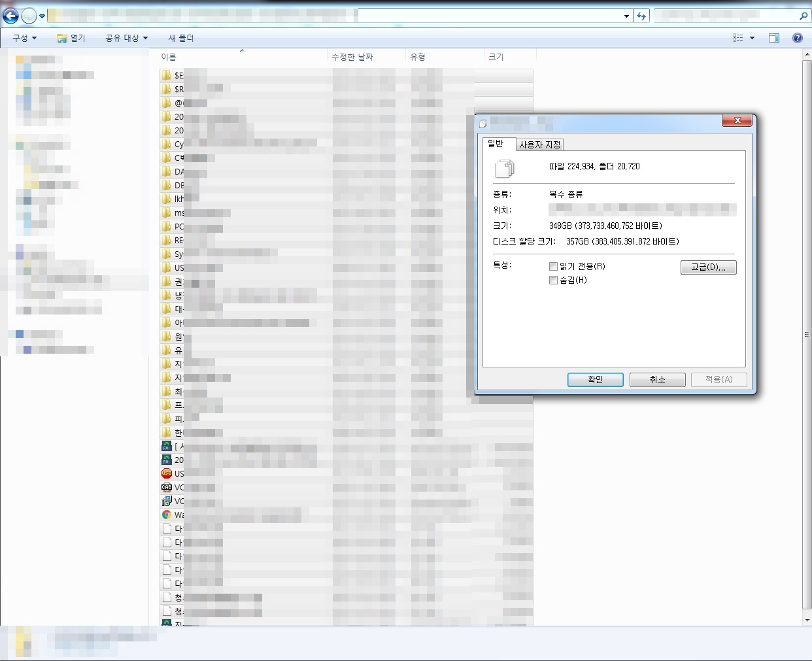Screen dimensions: 812x661
Task: Select the folder icon of the 냉 row
Action: click(167, 295)
